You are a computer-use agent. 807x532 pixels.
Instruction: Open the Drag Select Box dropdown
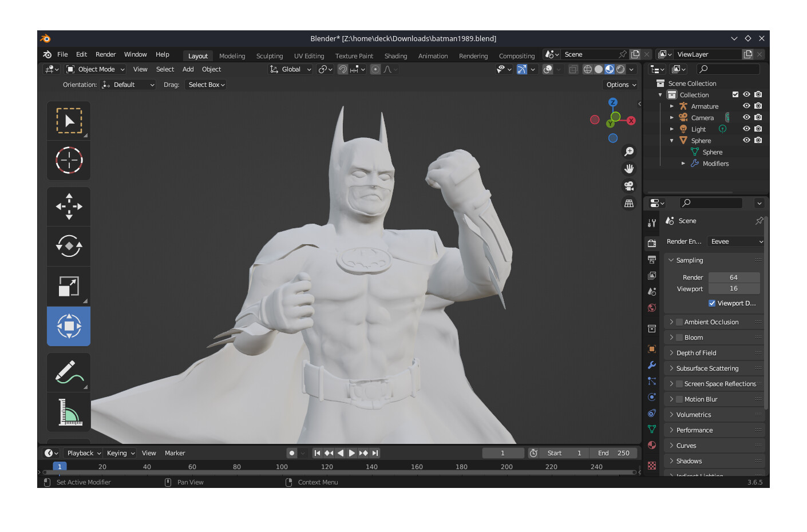[205, 85]
